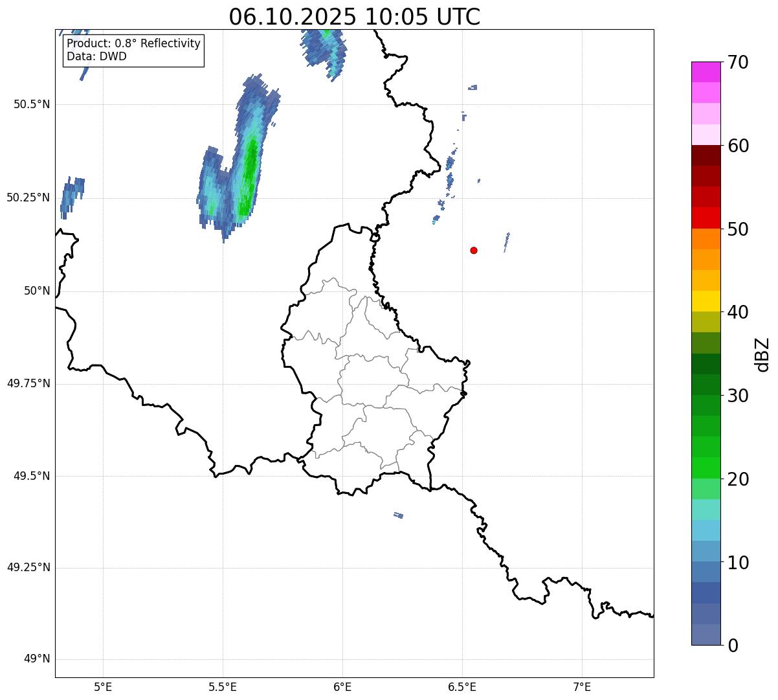Click the 40 tick label on colorbar
This screenshot has width=778, height=700.
[x=737, y=312]
